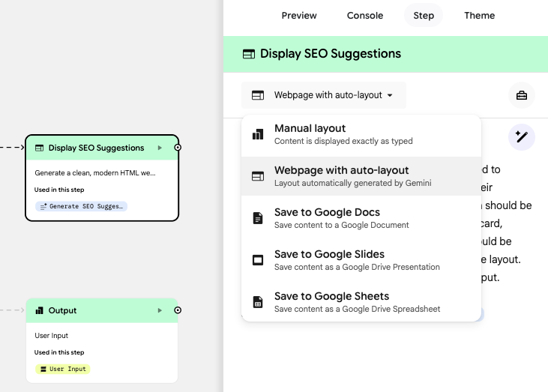
Task: Open the Console tab
Action: coord(365,15)
